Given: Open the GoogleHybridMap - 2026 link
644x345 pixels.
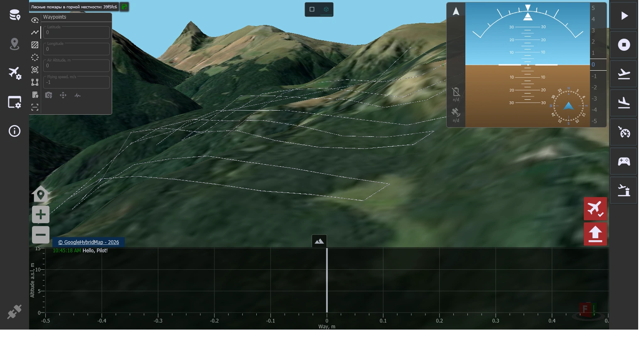Looking at the screenshot, I should click(88, 242).
